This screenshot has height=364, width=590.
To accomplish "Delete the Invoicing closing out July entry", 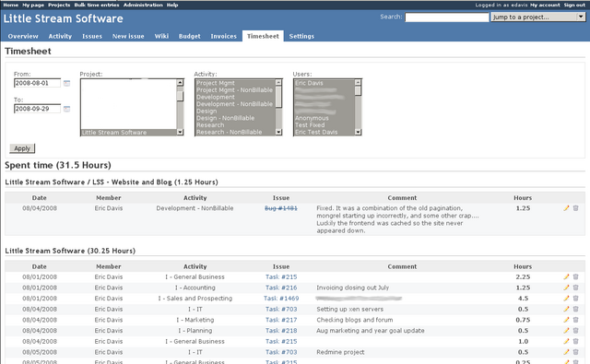I will [575, 288].
